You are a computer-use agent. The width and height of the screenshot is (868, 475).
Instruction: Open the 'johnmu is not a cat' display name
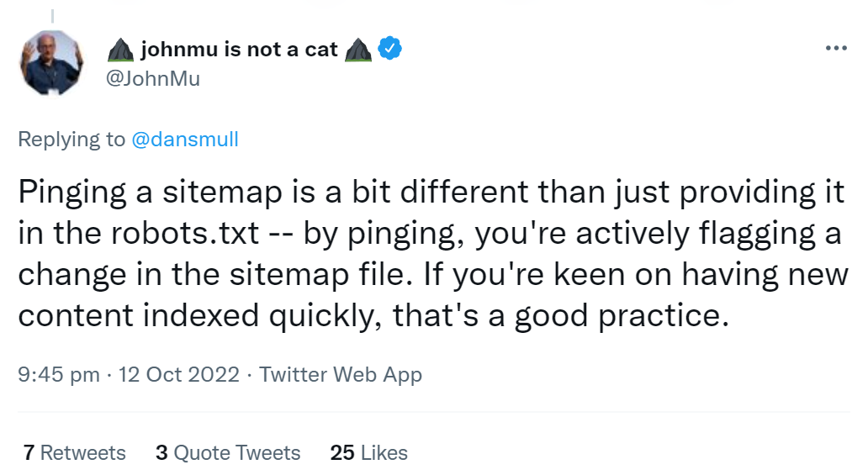pos(239,50)
